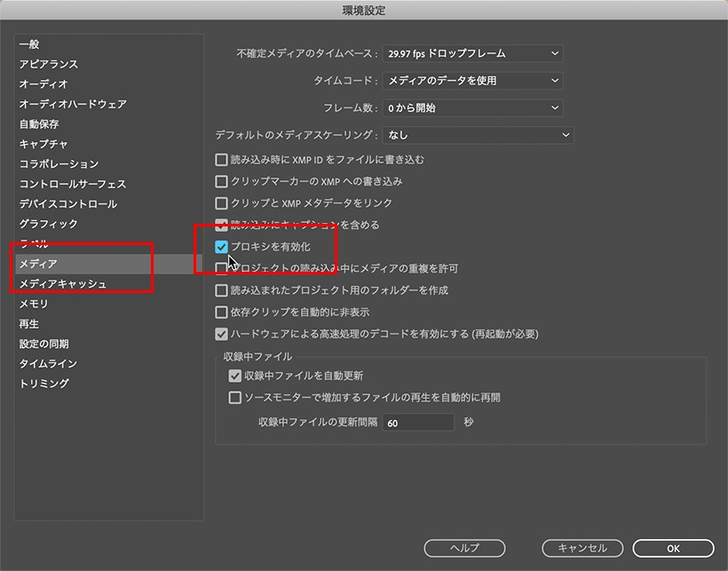The image size is (728, 571).
Task: Open the タイムコード dropdown
Action: [472, 81]
